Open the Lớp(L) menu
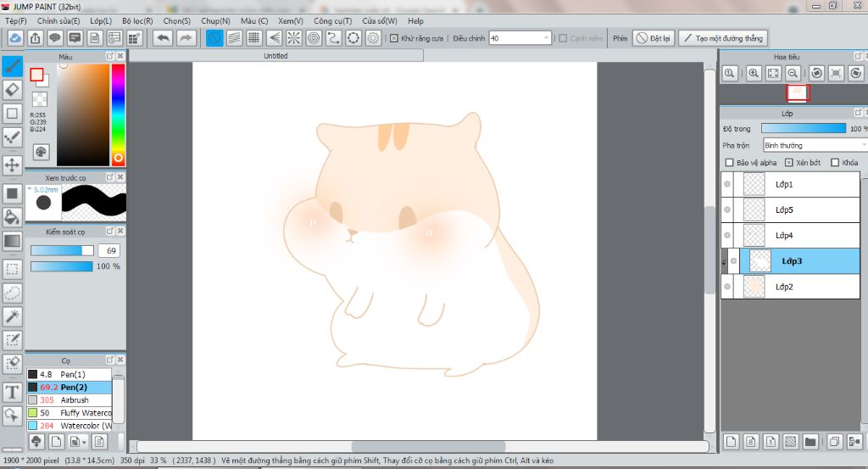 [x=101, y=21]
